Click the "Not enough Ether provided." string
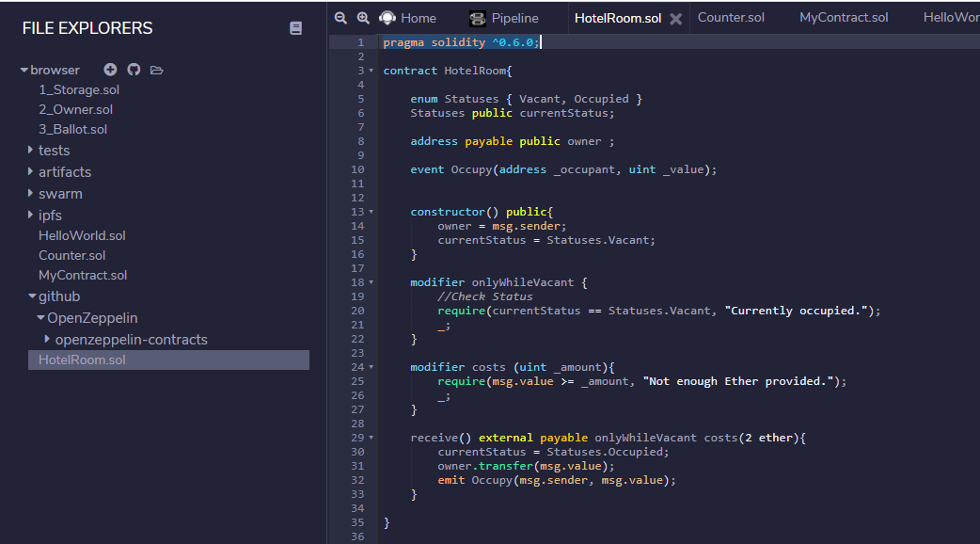Viewport: 980px width, 544px height. [737, 381]
